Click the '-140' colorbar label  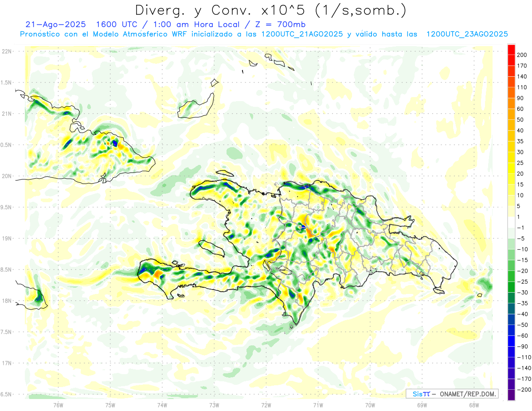[x=523, y=368]
